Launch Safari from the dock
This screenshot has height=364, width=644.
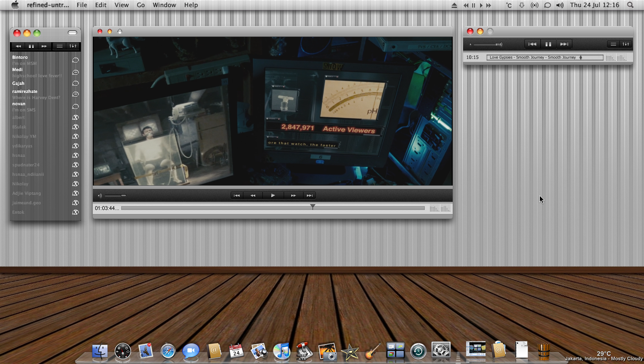(x=168, y=351)
